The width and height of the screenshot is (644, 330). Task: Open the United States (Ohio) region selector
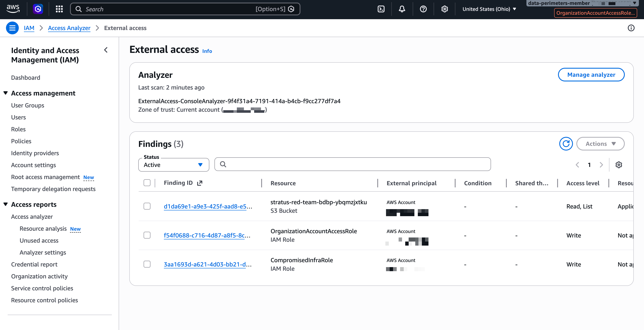(489, 9)
